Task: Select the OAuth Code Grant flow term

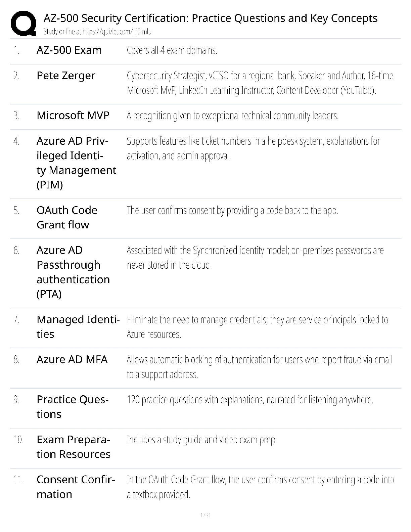Action: click(67, 217)
